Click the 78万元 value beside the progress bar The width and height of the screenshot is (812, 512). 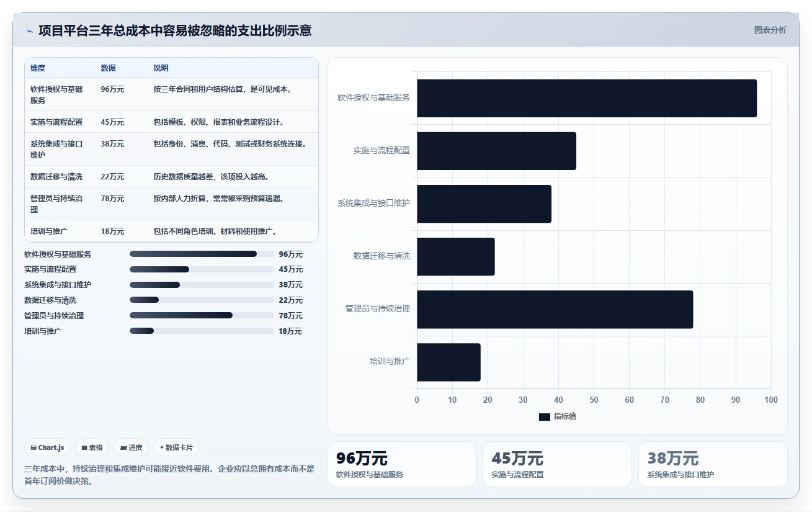[x=291, y=316]
